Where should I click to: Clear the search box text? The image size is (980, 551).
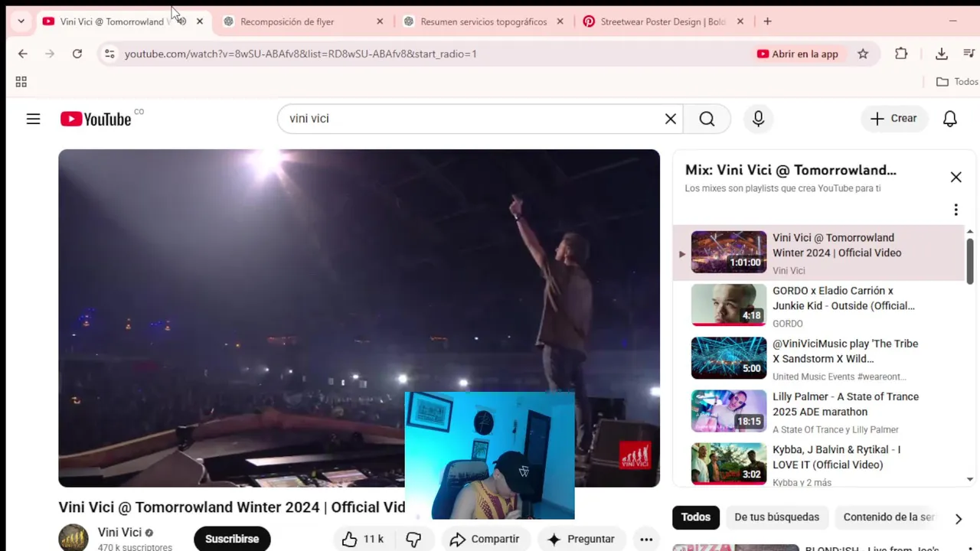pos(671,119)
